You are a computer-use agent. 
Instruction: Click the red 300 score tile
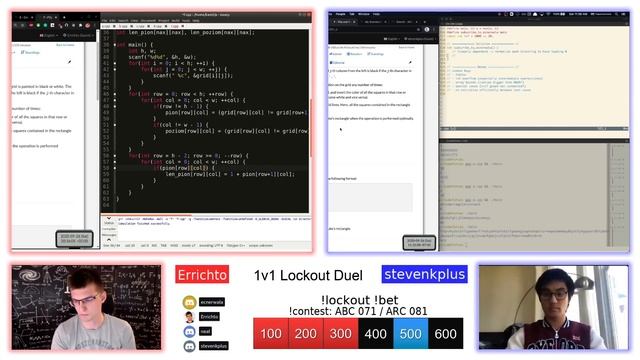pos(341,333)
